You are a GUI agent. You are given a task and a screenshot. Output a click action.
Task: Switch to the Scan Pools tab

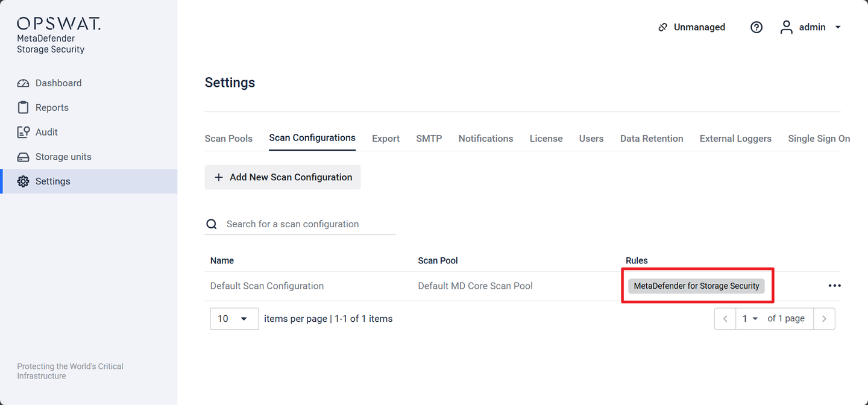coord(228,139)
